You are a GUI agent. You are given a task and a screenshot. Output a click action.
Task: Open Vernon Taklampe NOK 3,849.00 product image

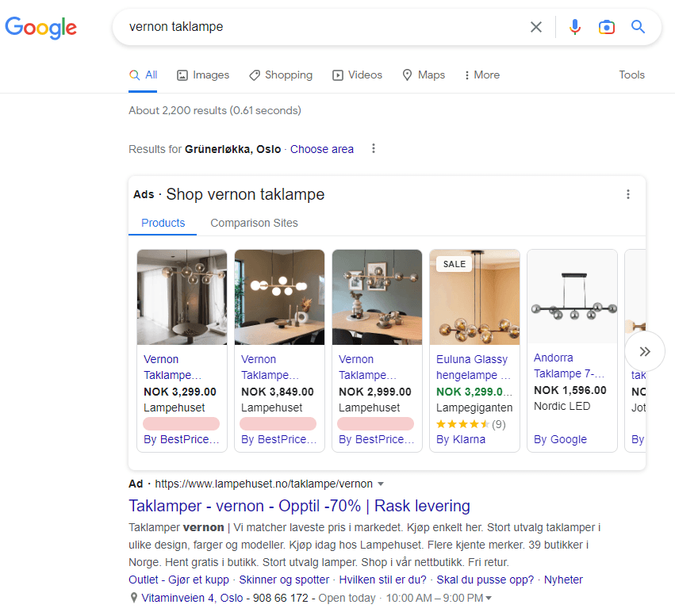click(x=279, y=297)
